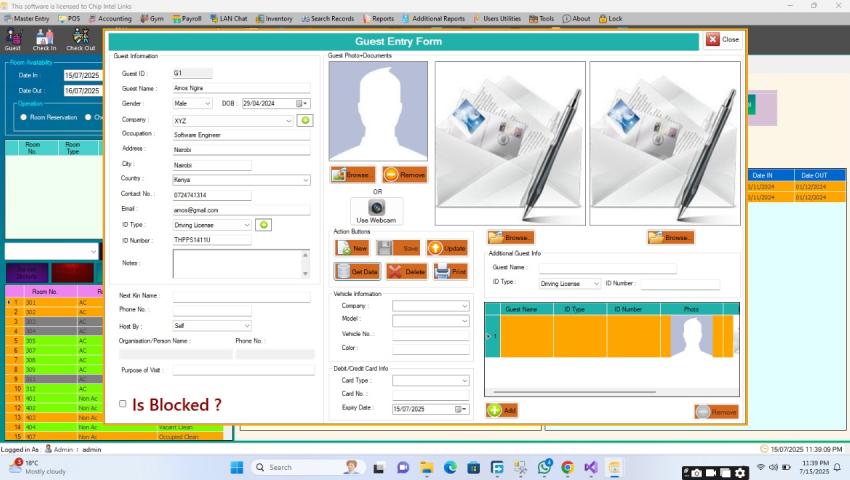Remove the guest photo

pyautogui.click(x=405, y=175)
